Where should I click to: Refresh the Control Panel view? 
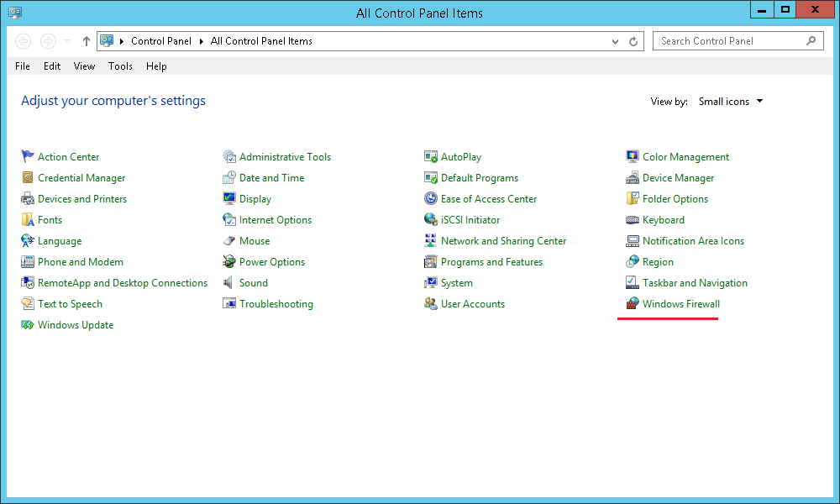[633, 41]
